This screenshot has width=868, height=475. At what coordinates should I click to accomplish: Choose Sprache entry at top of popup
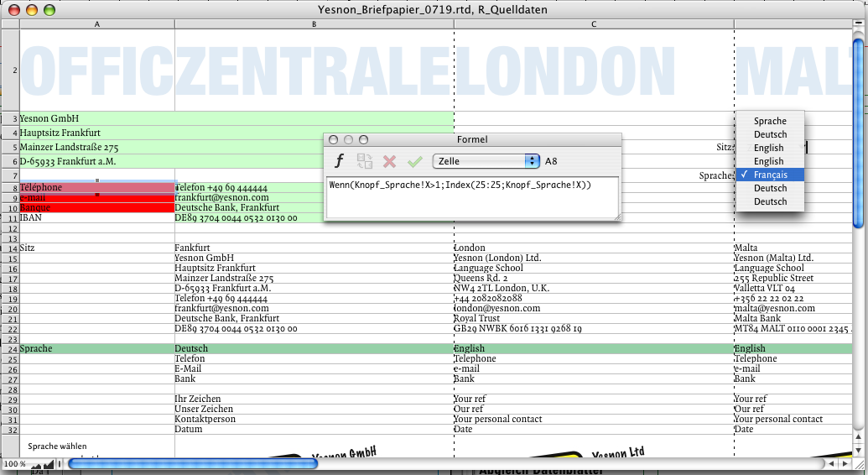click(769, 122)
